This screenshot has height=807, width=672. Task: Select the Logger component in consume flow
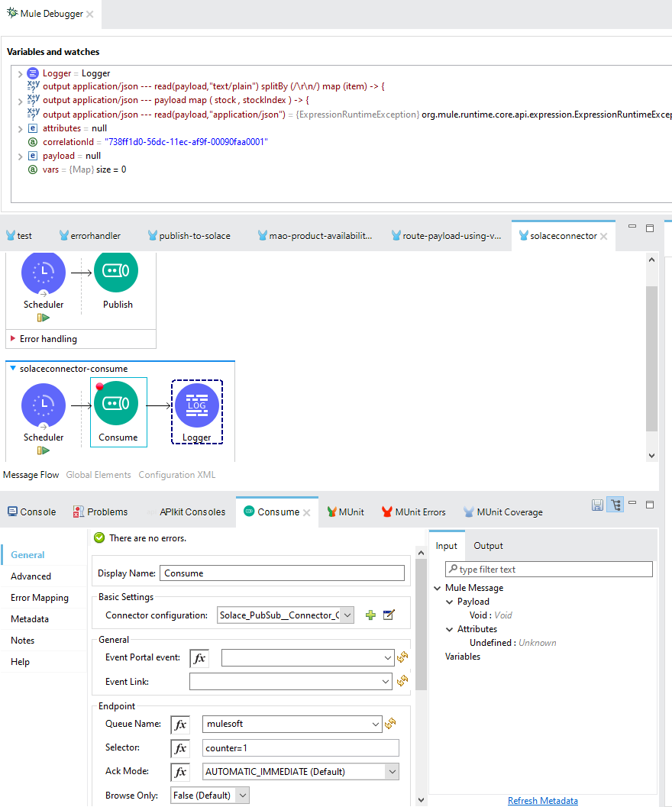click(x=197, y=405)
